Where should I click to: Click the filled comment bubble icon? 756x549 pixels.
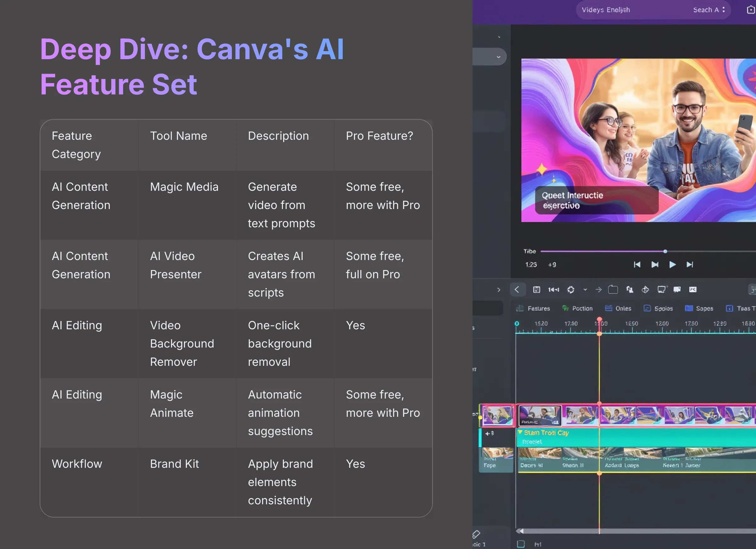677,289
